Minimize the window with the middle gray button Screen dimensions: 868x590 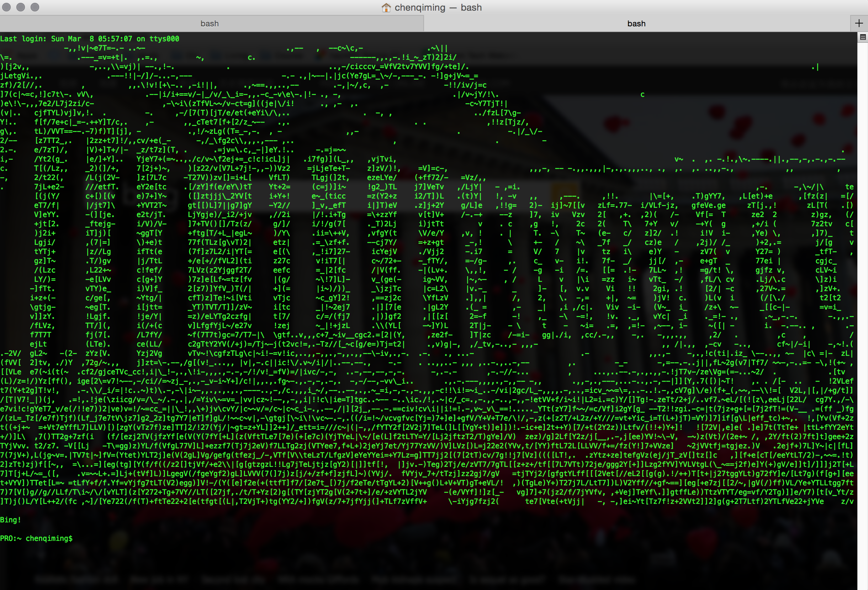point(21,7)
